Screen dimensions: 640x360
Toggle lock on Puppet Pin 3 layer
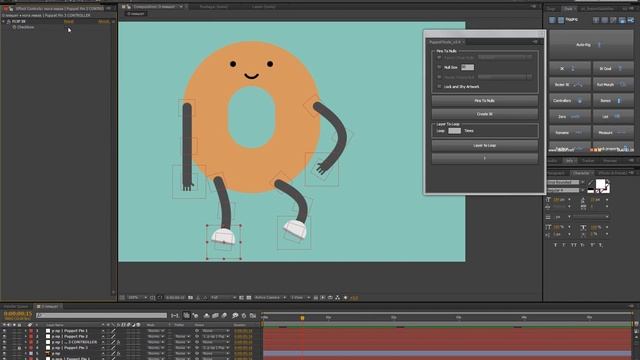[x=19, y=348]
